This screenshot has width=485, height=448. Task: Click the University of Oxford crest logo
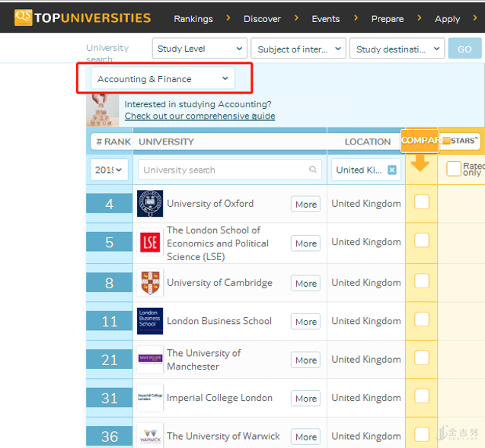[150, 204]
